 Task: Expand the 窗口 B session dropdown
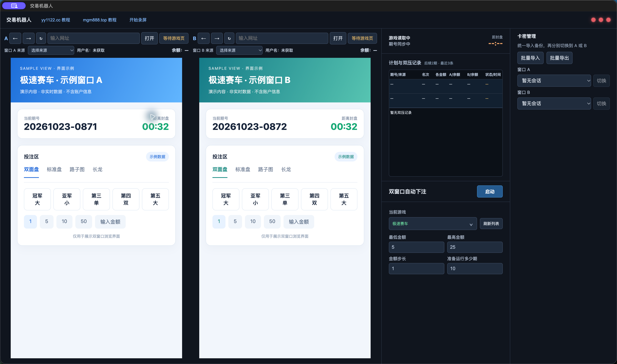click(x=554, y=103)
